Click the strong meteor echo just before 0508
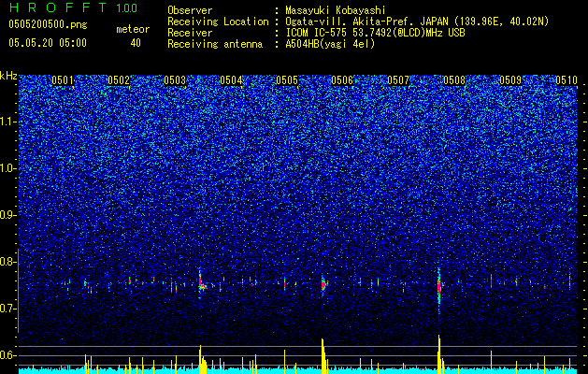 click(x=439, y=288)
